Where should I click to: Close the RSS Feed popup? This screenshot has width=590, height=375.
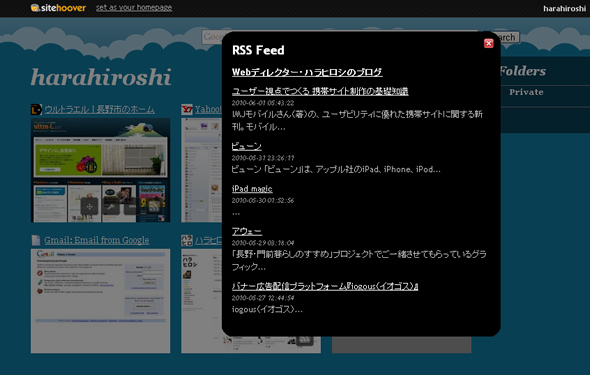(488, 43)
